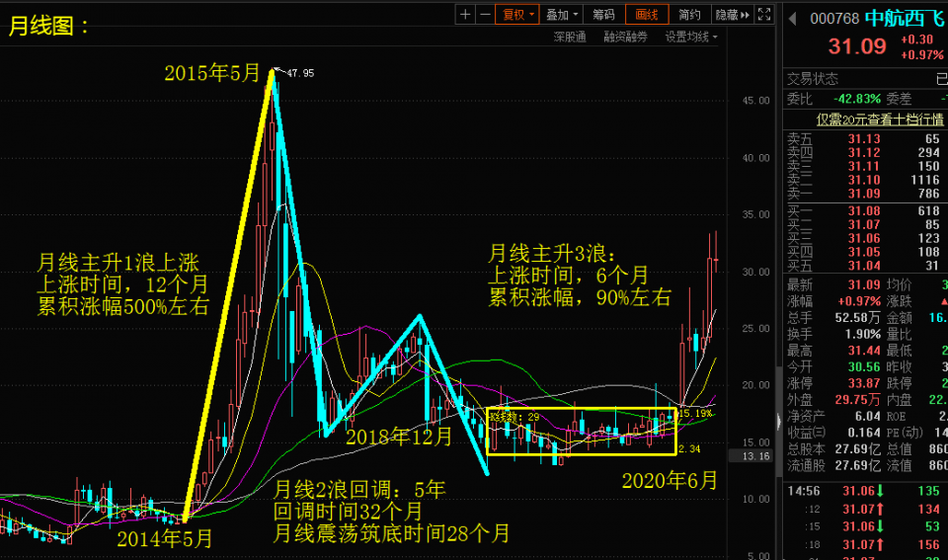Click the minus zoom-out chart icon
Viewport: 948px width, 560px height.
tap(484, 14)
